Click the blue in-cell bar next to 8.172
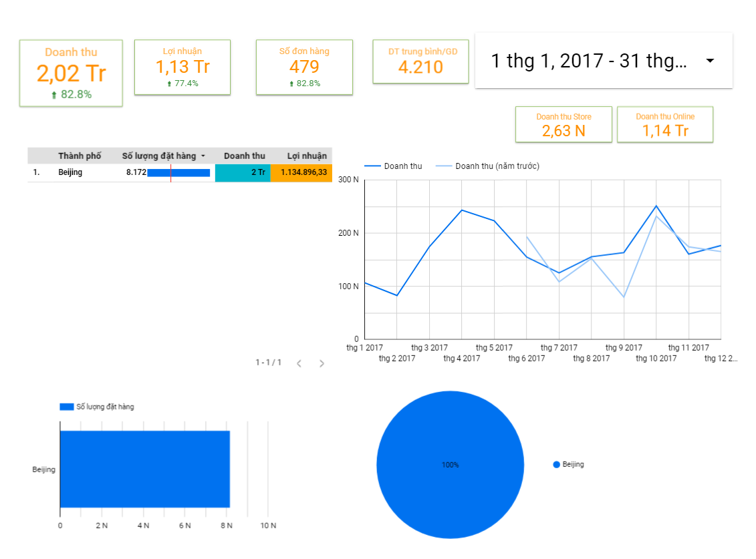The width and height of the screenshot is (756, 559). 178,172
